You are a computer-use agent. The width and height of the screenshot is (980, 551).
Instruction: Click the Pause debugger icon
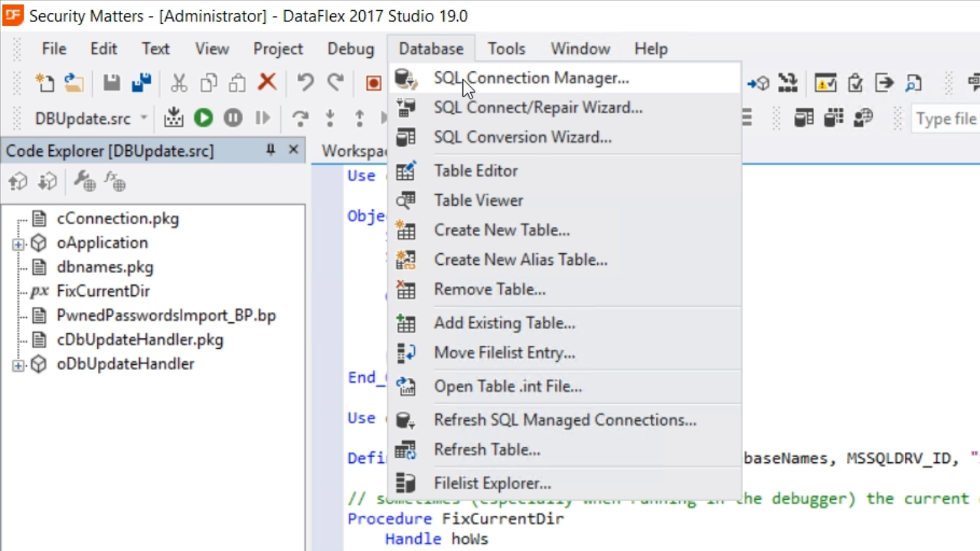[x=233, y=118]
